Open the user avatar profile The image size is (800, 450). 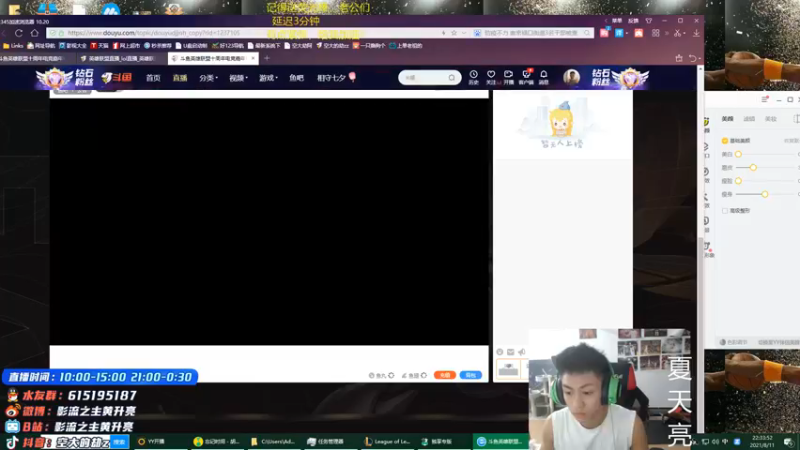pos(571,77)
